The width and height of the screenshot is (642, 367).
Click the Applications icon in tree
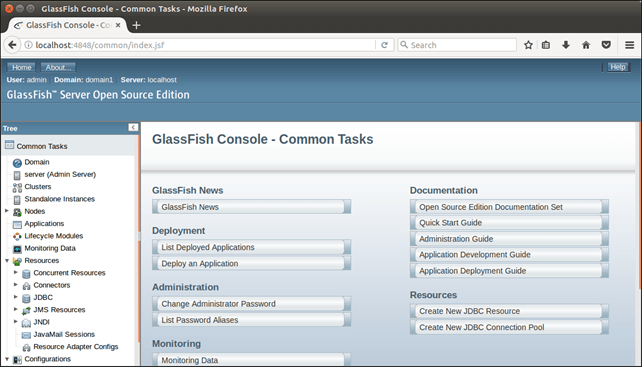pos(17,224)
